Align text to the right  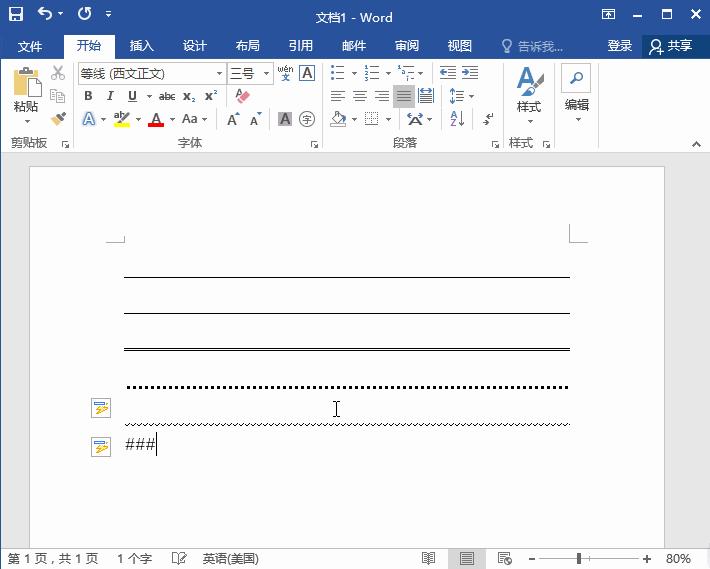382,96
